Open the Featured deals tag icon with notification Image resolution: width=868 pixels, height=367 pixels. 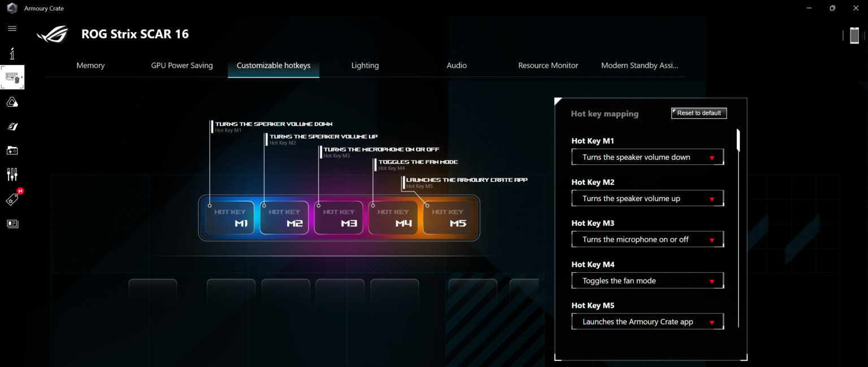pos(11,199)
